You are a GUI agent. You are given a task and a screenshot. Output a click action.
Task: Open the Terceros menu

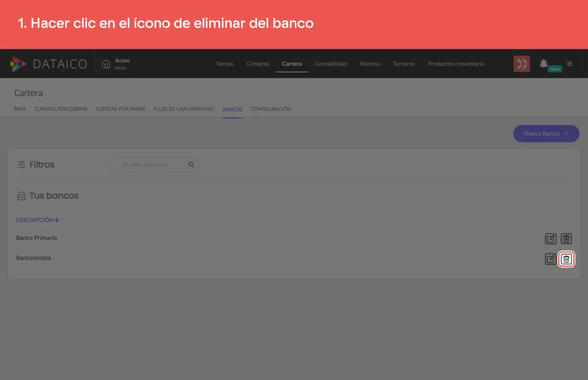[x=404, y=64]
